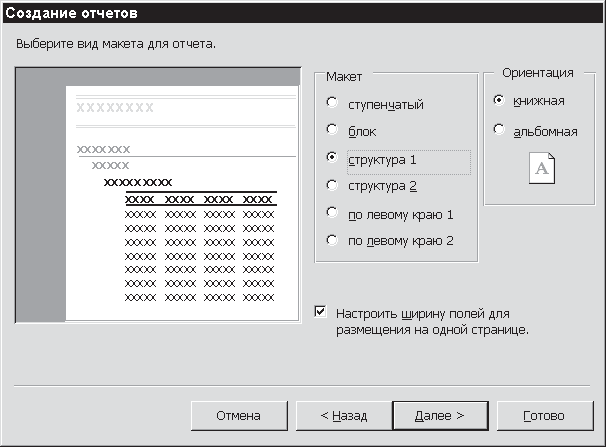The height and width of the screenshot is (447, 606).
Task: Select the структура 1 layout
Action: (x=332, y=158)
